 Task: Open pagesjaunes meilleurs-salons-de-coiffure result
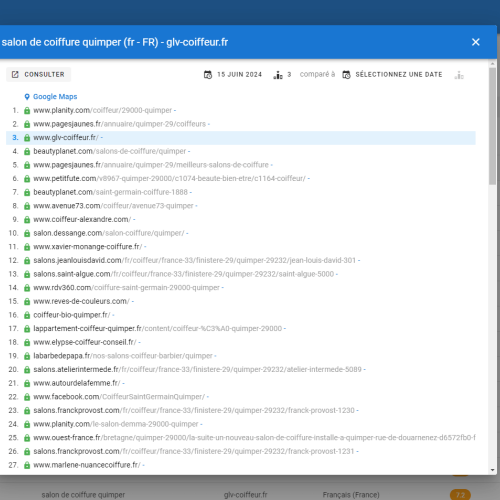click(151, 165)
